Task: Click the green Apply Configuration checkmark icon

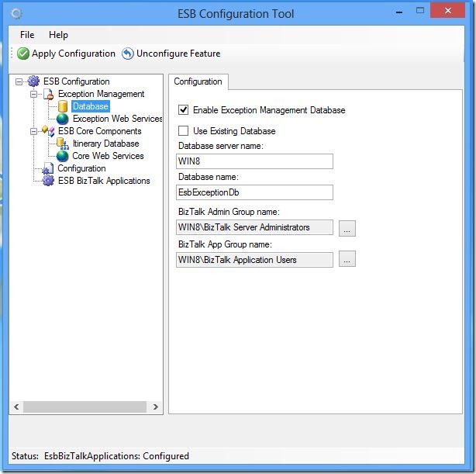Action: pyautogui.click(x=23, y=54)
